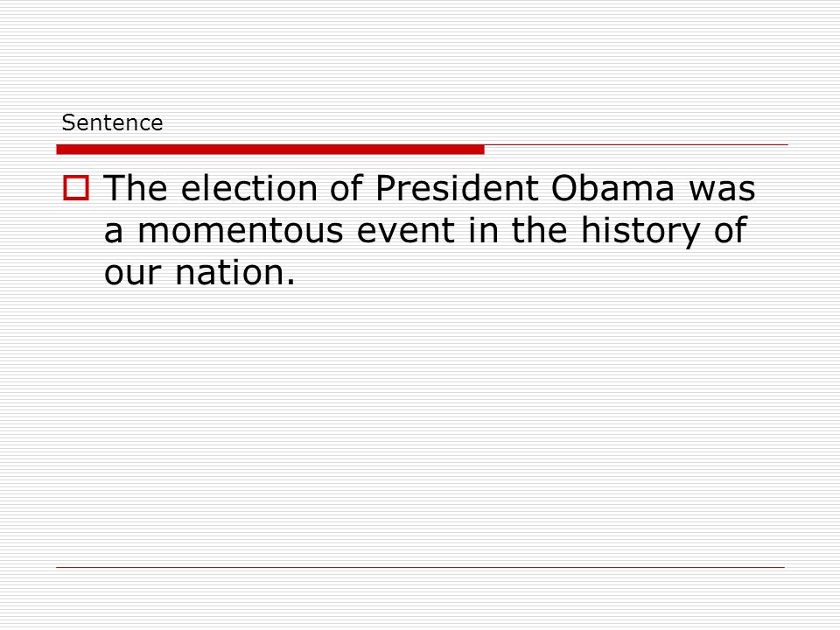Click the word 'of' before 'President'

(346, 188)
